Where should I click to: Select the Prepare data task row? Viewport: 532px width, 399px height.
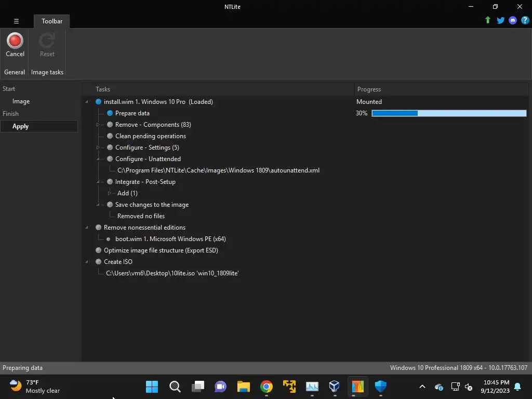coord(132,113)
